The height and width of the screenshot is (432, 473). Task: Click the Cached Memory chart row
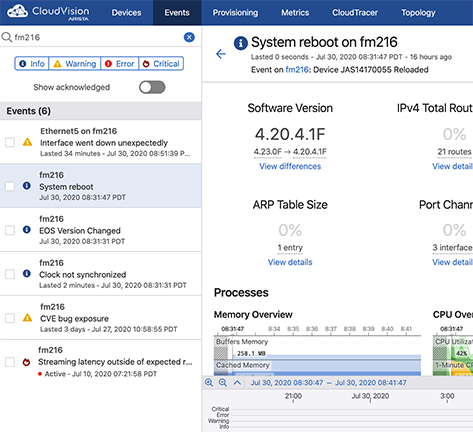317,368
